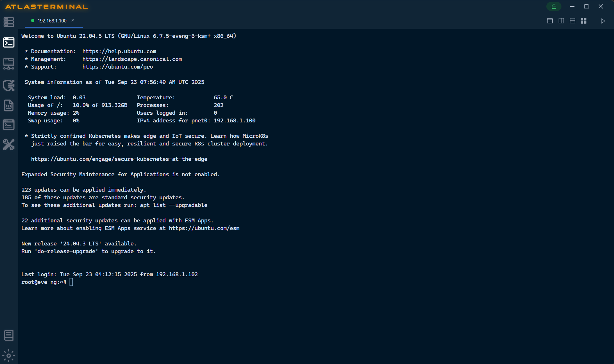Viewport: 614px width, 364px height.
Task: Toggle the green connection status dot
Action: (x=32, y=21)
